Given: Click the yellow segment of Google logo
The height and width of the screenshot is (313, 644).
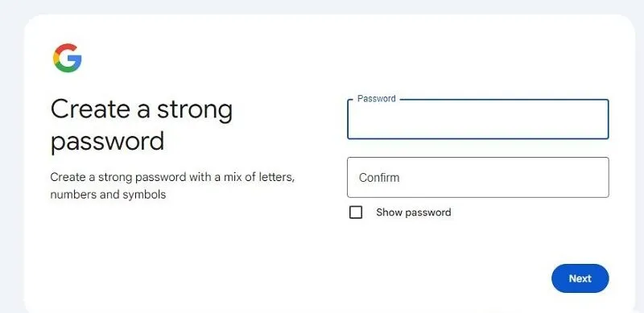Looking at the screenshot, I should coord(55,58).
